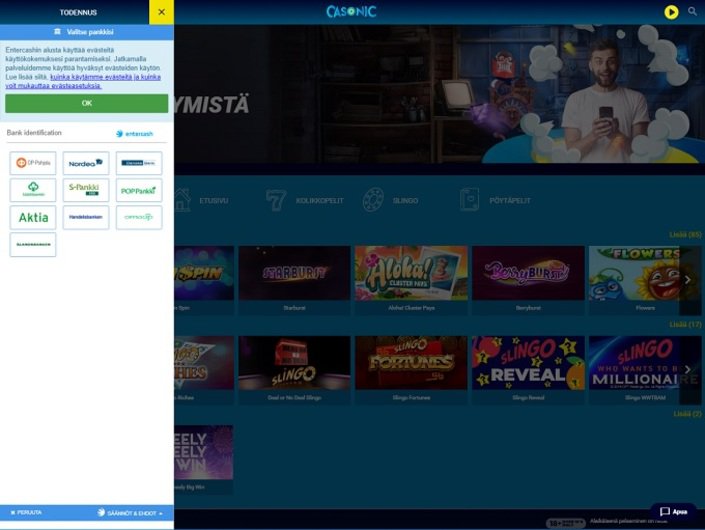The height and width of the screenshot is (530, 705).
Task: Select POP Pankki bank logo
Action: click(139, 190)
